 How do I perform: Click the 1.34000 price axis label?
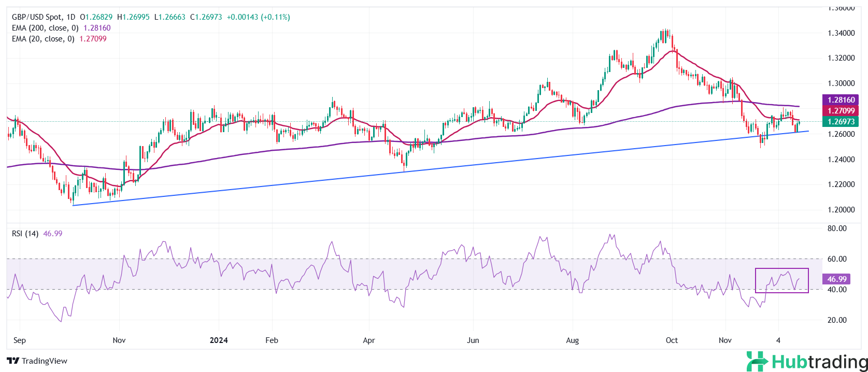pos(841,33)
